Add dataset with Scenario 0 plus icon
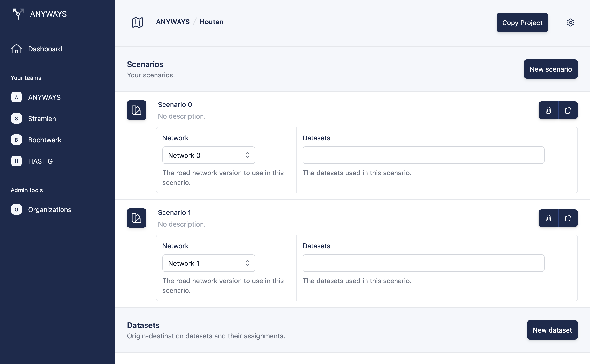Image resolution: width=590 pixels, height=364 pixels. click(537, 155)
